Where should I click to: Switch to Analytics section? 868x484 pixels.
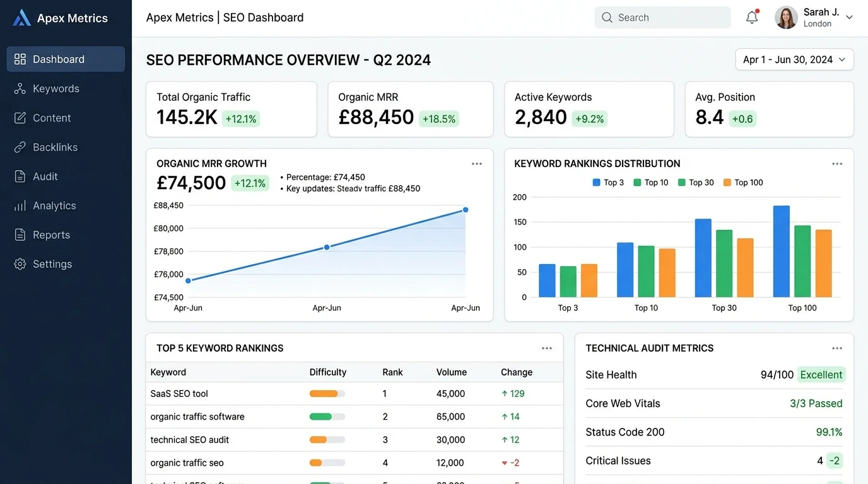[66, 206]
